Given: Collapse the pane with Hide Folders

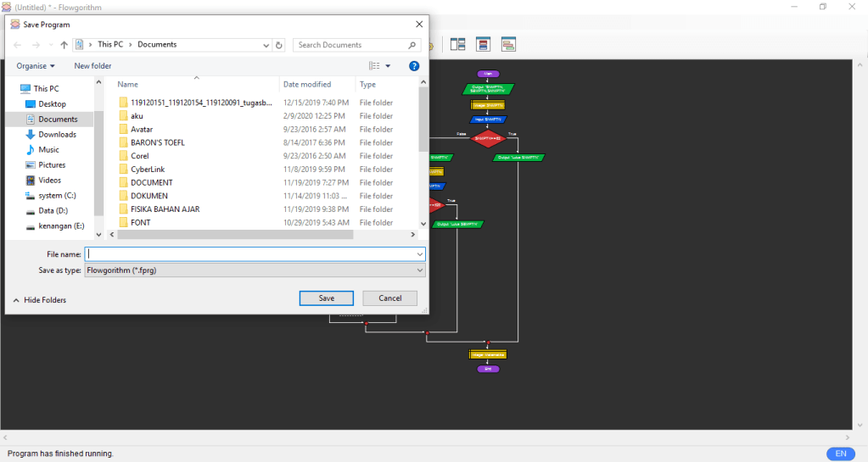Looking at the screenshot, I should [39, 300].
